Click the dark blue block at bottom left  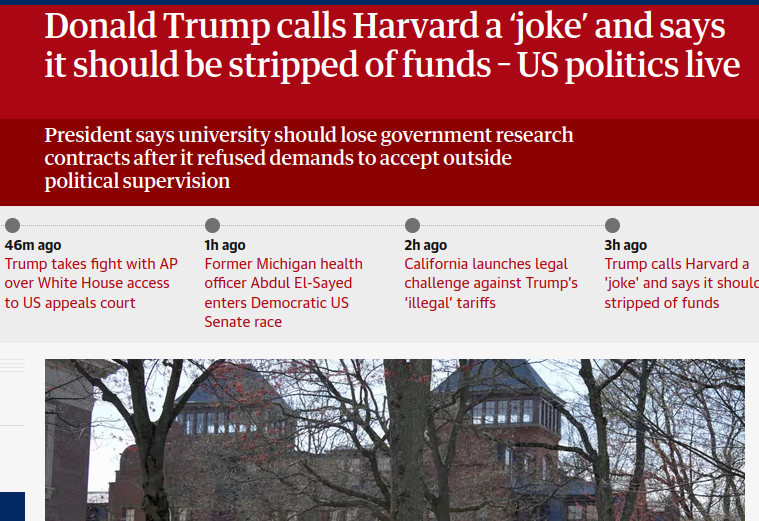(13, 506)
